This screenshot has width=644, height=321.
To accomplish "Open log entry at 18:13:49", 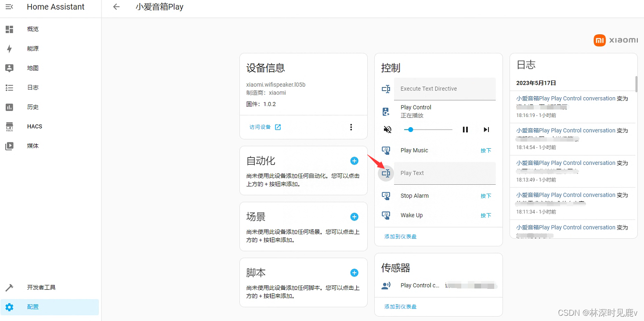I will point(572,171).
